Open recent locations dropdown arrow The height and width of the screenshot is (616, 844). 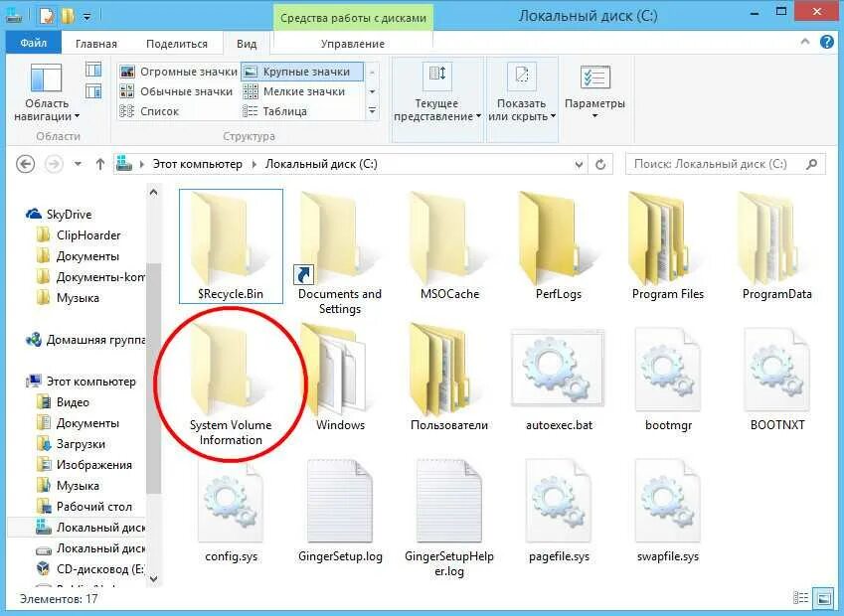tap(79, 164)
